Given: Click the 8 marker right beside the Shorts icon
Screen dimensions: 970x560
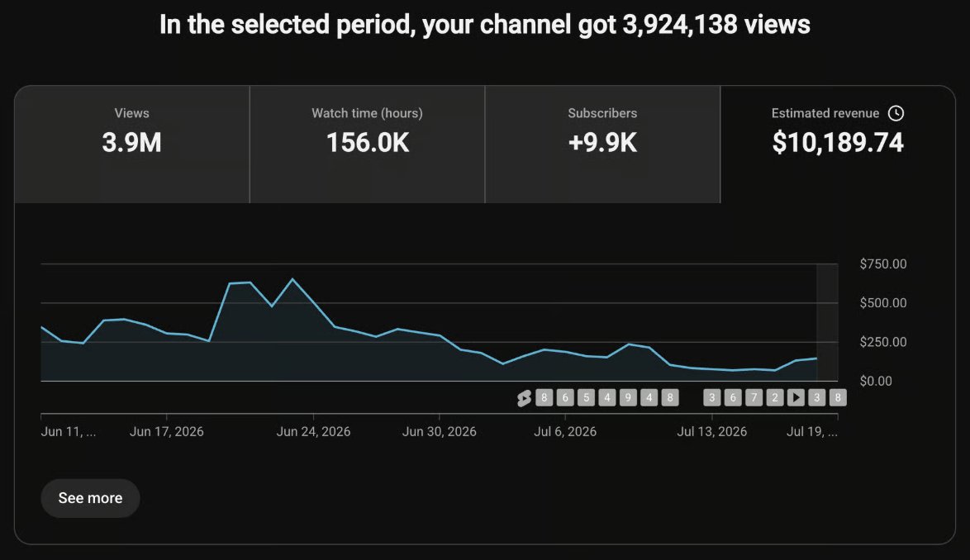Looking at the screenshot, I should 544,397.
